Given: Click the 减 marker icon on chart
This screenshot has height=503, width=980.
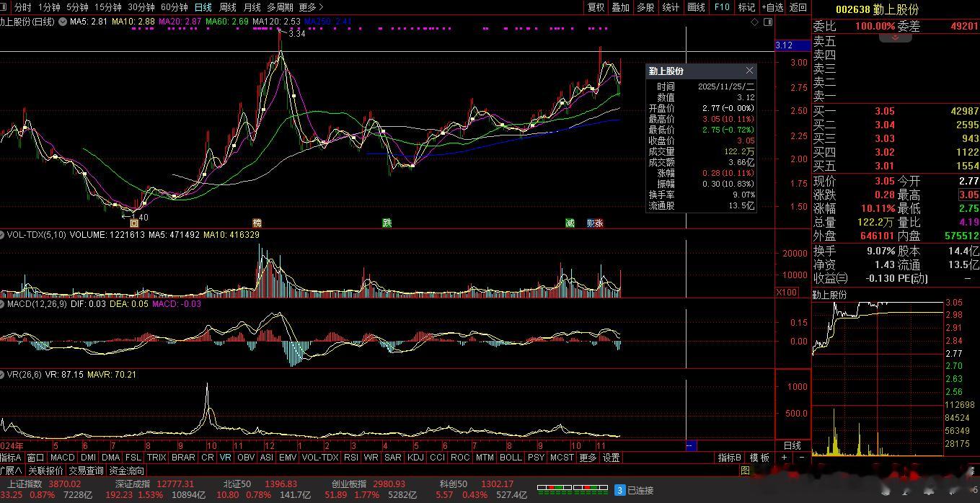Looking at the screenshot, I should click(x=570, y=223).
